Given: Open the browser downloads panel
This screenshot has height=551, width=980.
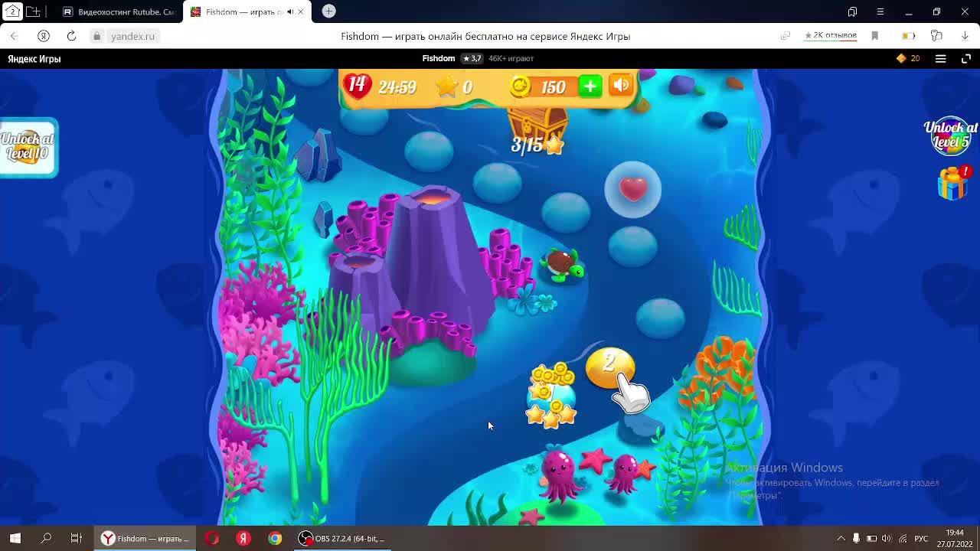Looking at the screenshot, I should [x=965, y=36].
